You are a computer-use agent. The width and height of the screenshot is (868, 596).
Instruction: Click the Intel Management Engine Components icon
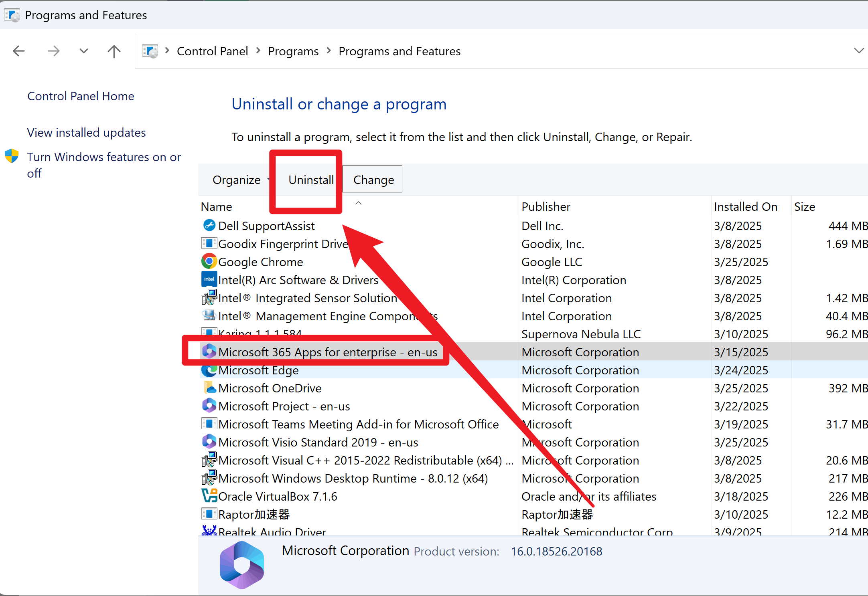point(209,315)
